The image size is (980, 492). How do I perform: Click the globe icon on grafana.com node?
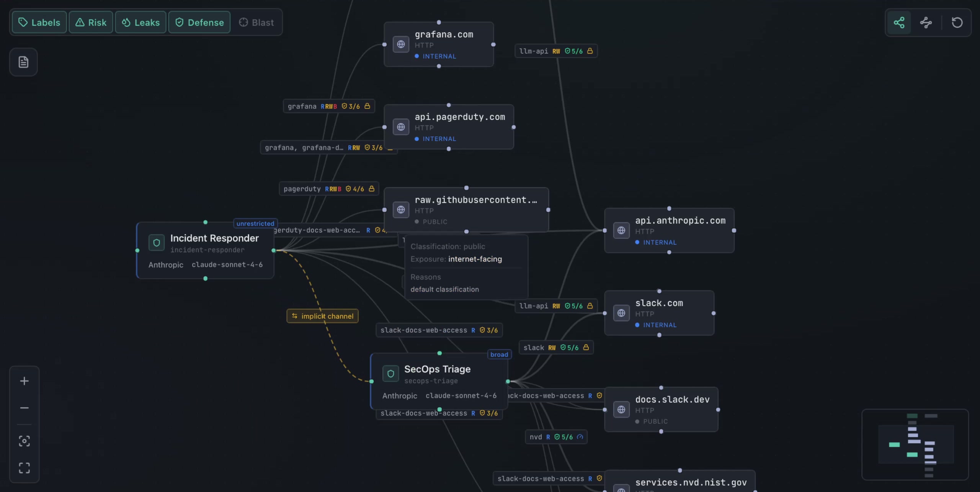(x=401, y=44)
